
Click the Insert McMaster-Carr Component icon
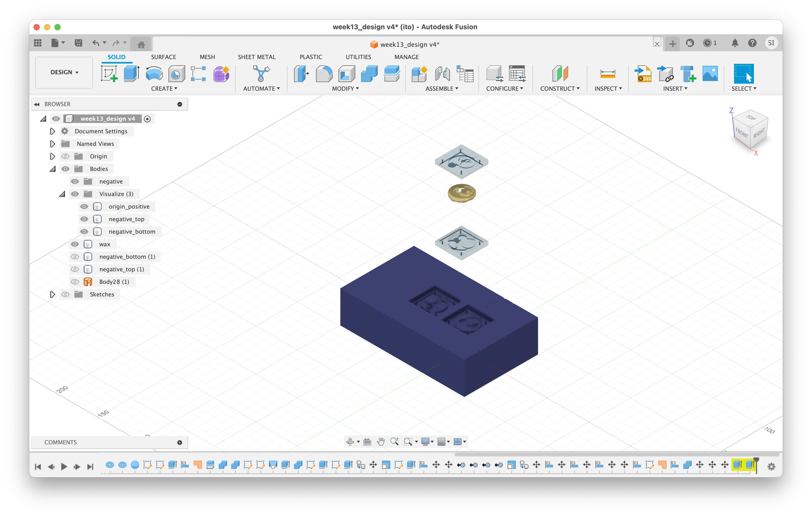point(688,73)
